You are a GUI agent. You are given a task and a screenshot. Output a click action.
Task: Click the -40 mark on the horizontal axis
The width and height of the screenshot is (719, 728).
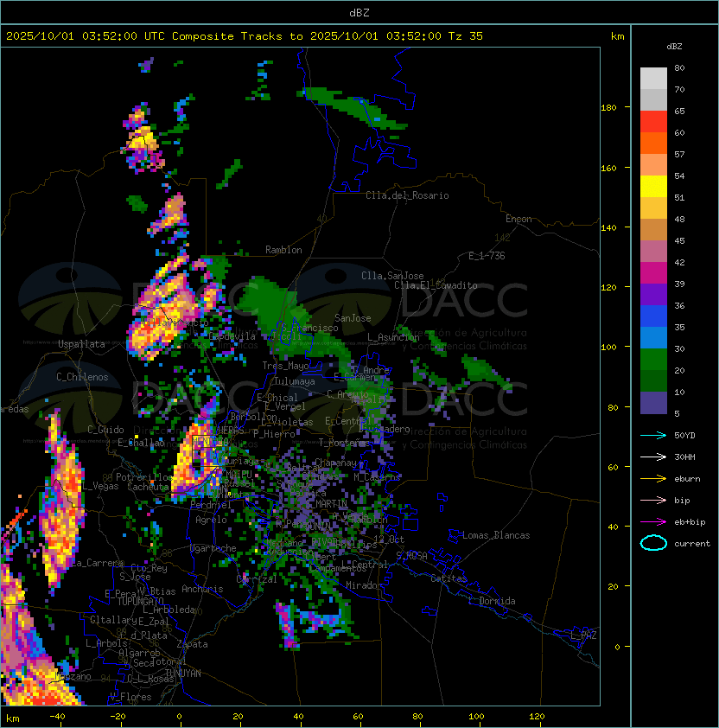point(57,717)
